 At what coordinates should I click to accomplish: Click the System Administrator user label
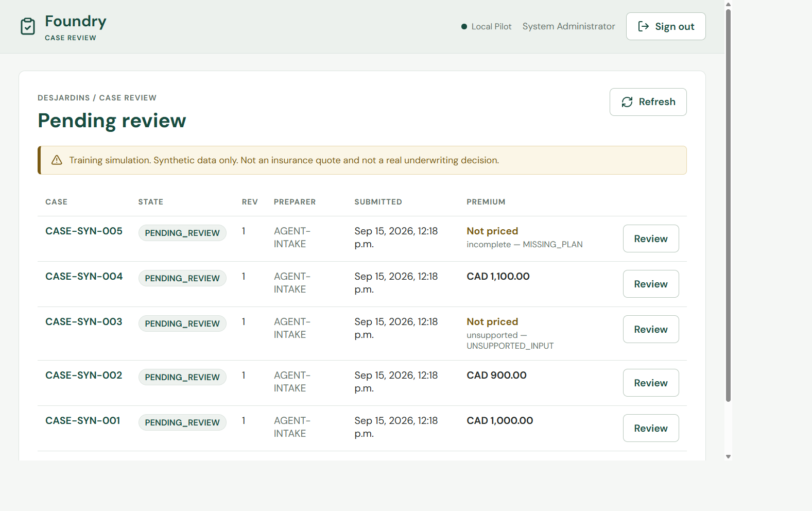[x=568, y=26]
